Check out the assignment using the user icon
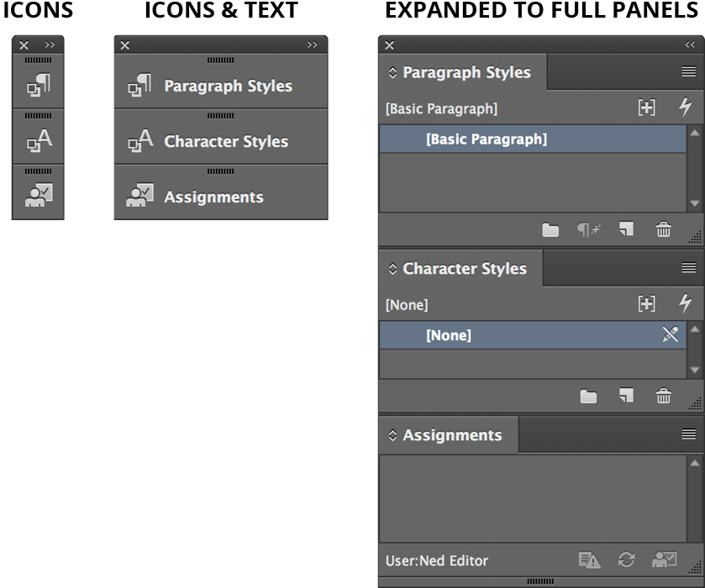705x588 pixels. pos(663,560)
